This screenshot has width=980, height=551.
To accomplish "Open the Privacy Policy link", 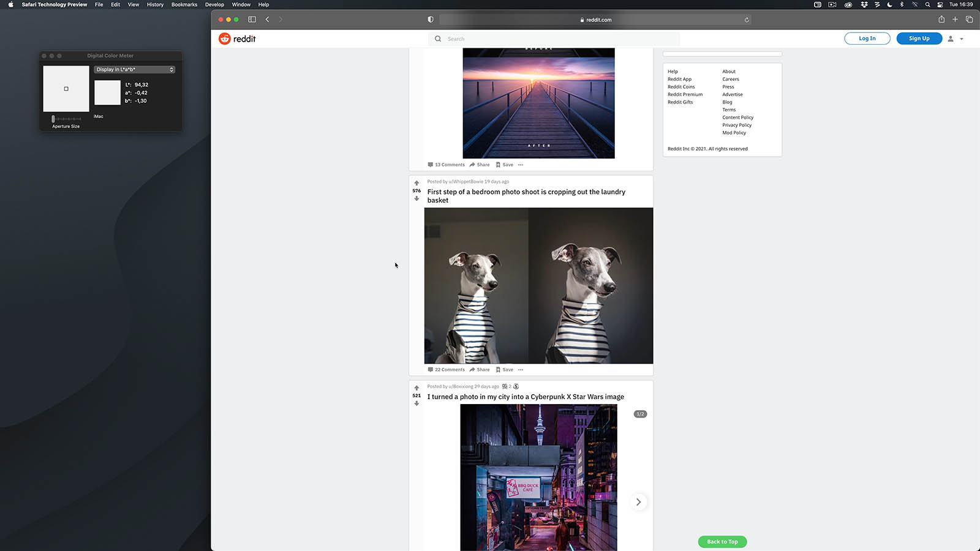I will [x=737, y=125].
